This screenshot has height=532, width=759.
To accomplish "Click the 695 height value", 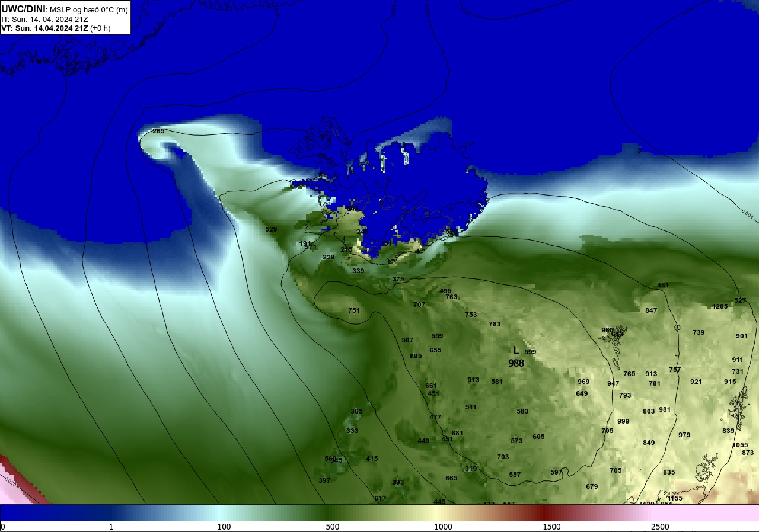I will point(416,356).
